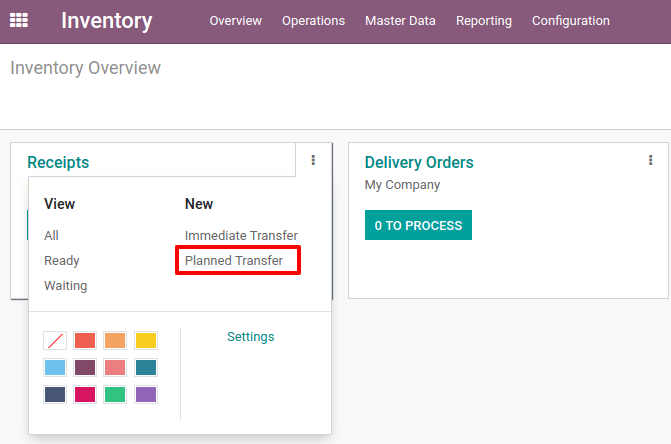Viewport: 671px width, 444px height.
Task: Select the magenta pink color swatch
Action: [x=85, y=394]
